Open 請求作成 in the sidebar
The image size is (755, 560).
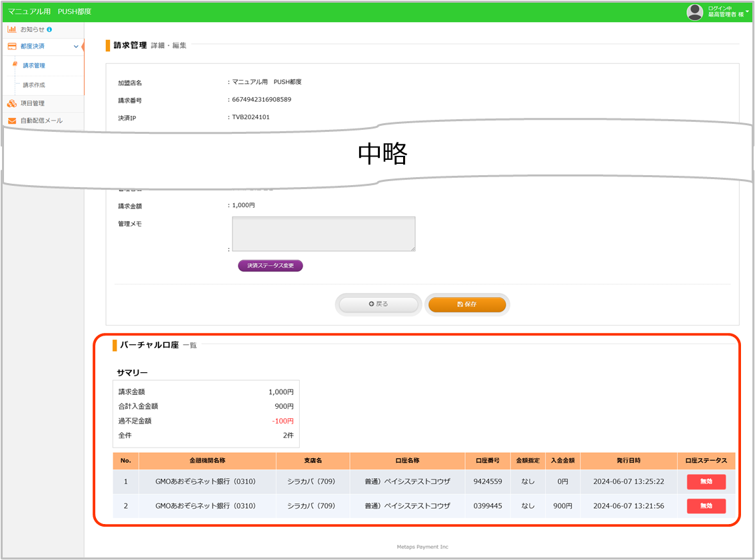(x=34, y=85)
